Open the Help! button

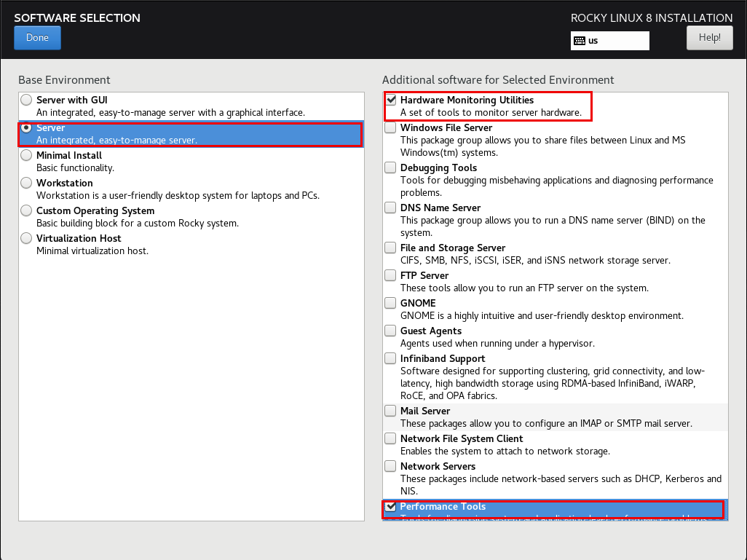pos(709,38)
